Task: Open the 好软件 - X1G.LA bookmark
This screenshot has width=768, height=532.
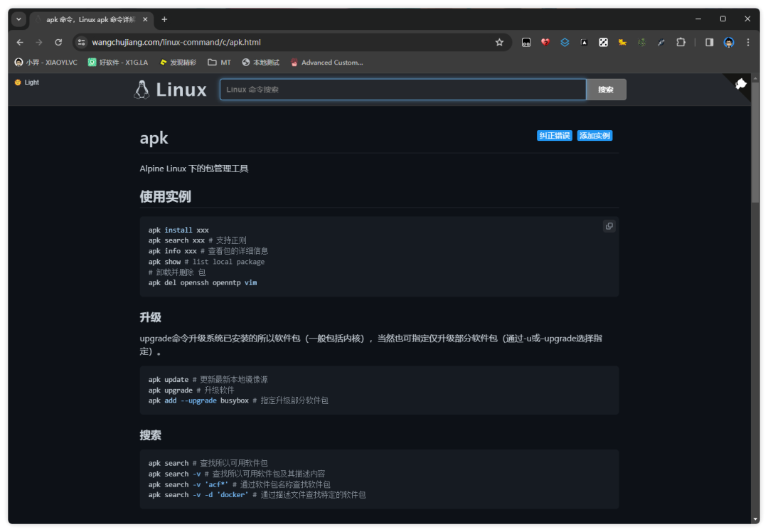Action: [118, 63]
